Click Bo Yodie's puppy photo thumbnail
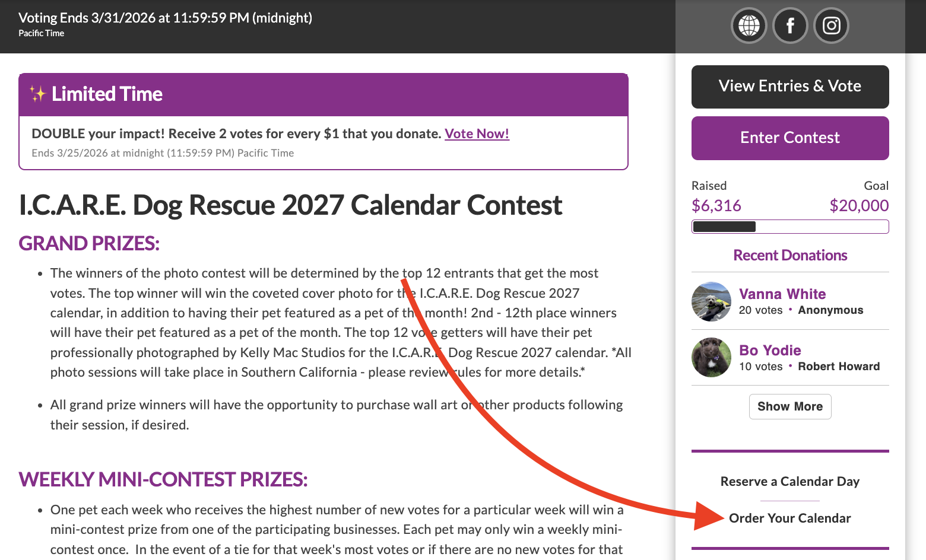Screen dimensions: 926x560 [711, 357]
